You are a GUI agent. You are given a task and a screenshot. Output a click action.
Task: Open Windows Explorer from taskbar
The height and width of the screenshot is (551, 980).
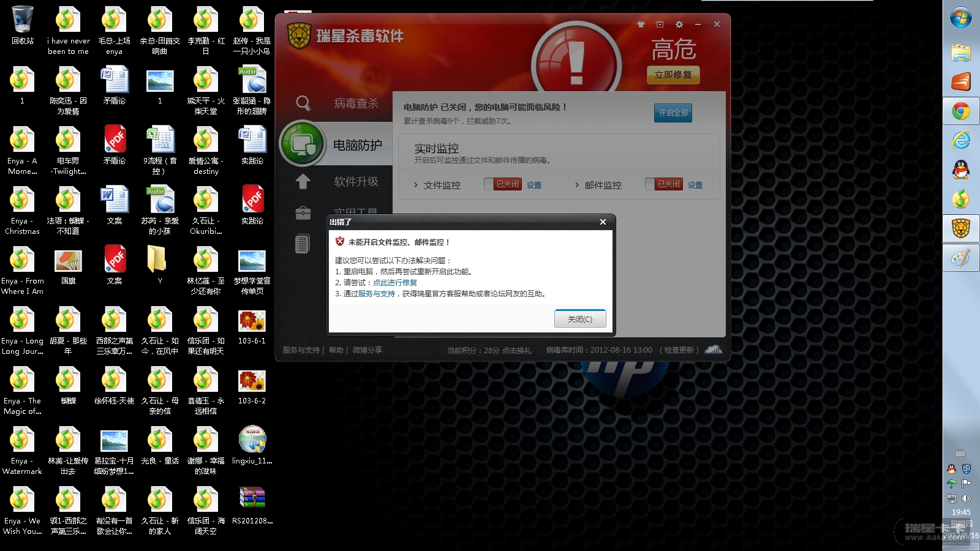[x=961, y=53]
